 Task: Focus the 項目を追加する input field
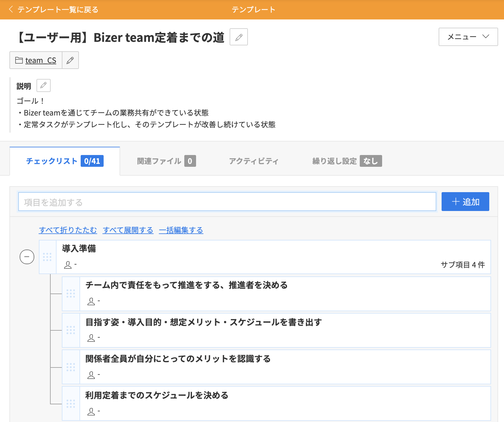point(227,202)
